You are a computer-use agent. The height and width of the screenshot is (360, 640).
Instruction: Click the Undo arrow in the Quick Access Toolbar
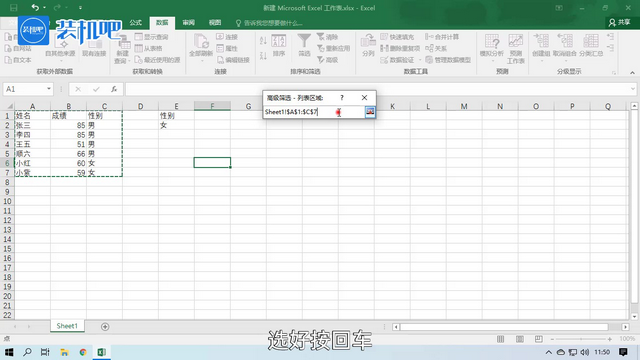point(35,7)
